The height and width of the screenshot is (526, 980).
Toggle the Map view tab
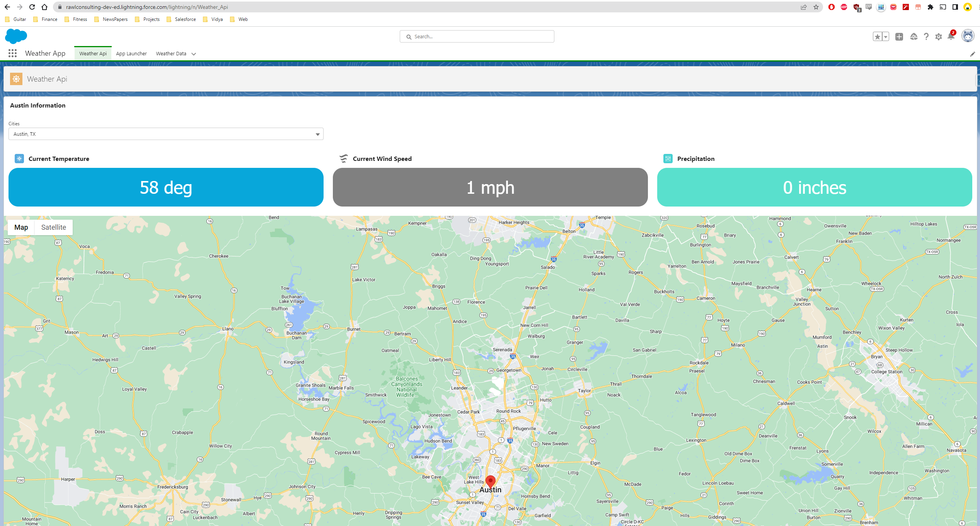tap(21, 227)
